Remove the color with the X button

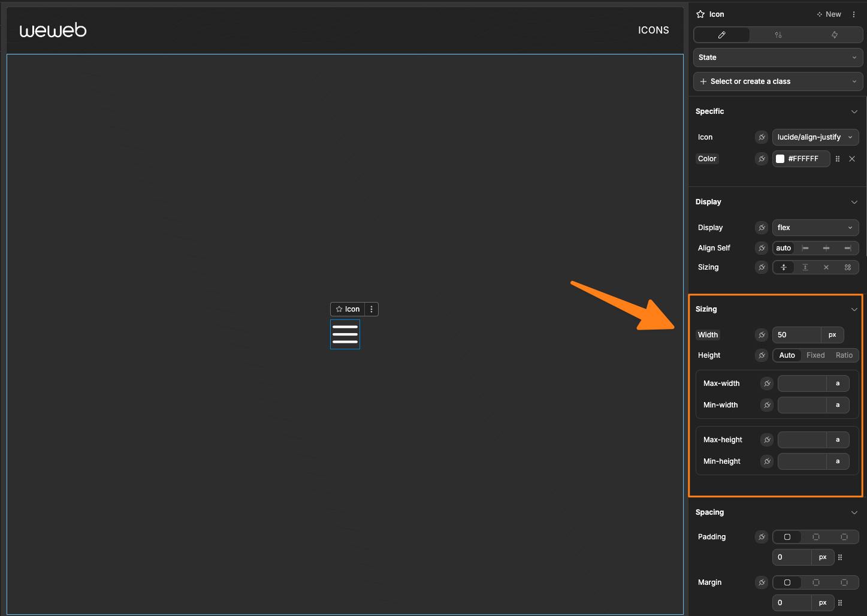(x=851, y=158)
